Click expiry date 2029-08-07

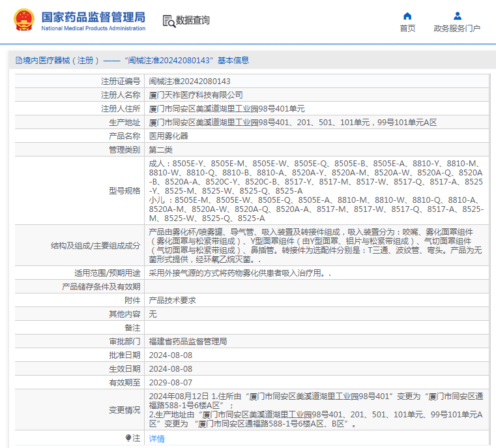(171, 383)
